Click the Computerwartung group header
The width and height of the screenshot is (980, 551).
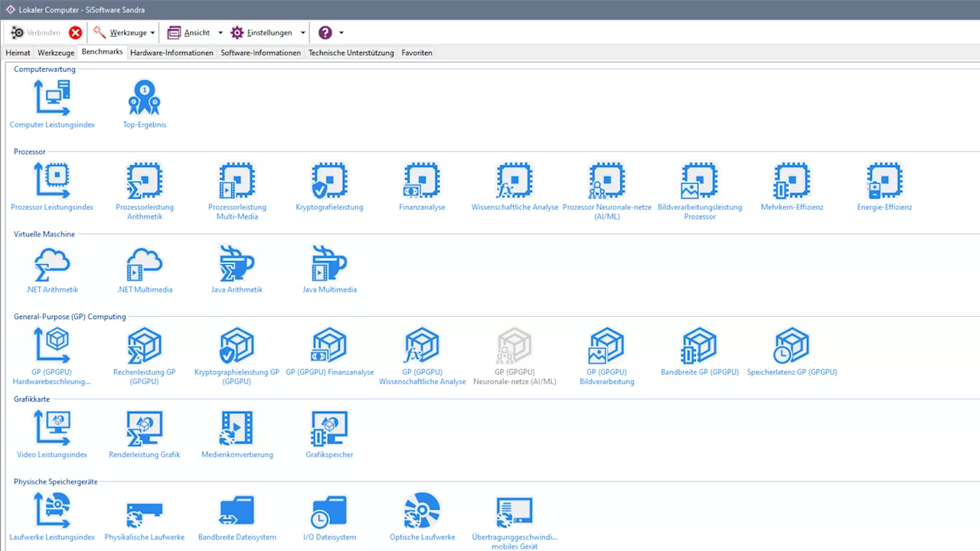coord(44,69)
